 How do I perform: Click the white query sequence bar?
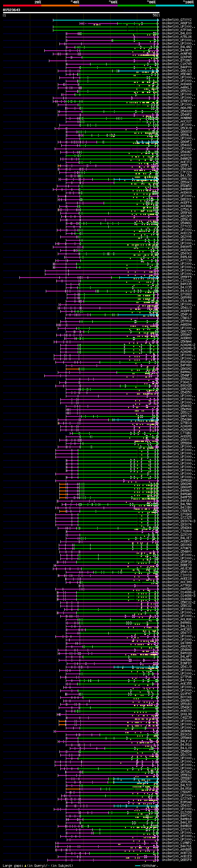[81, 13]
